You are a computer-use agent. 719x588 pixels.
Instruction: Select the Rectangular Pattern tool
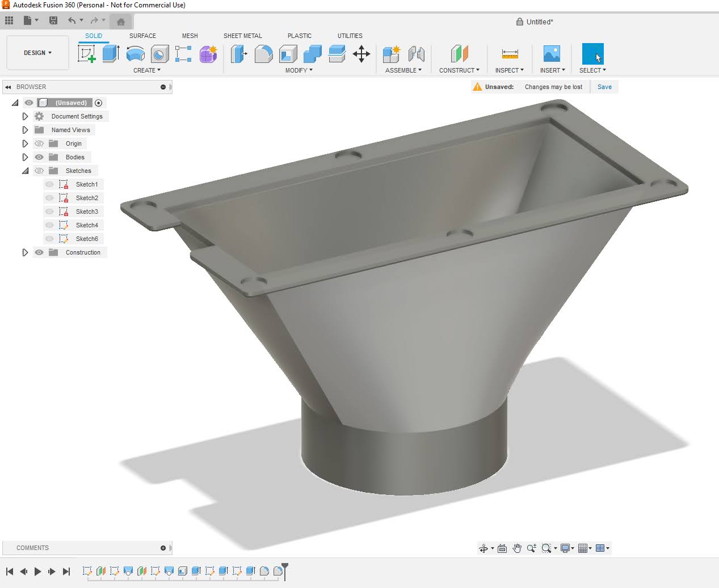pyautogui.click(x=183, y=54)
